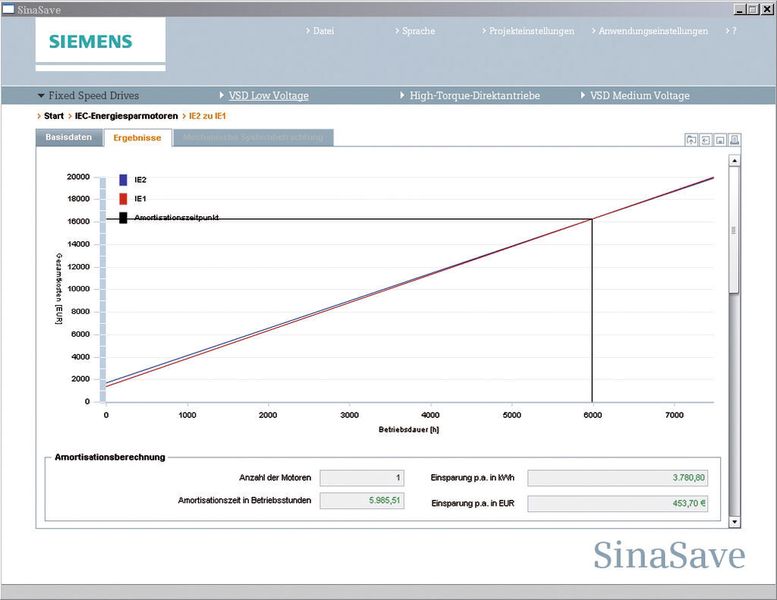Click the back-arrow icon above the chart

click(705, 140)
